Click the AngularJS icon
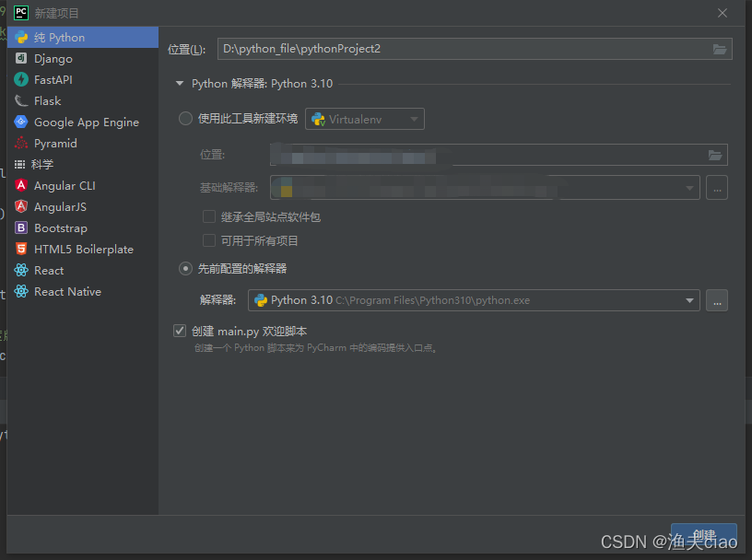The image size is (752, 560). 21,206
